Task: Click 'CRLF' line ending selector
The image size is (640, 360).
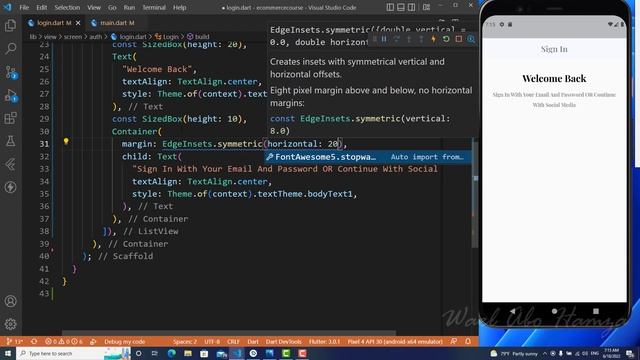Action: click(x=233, y=341)
